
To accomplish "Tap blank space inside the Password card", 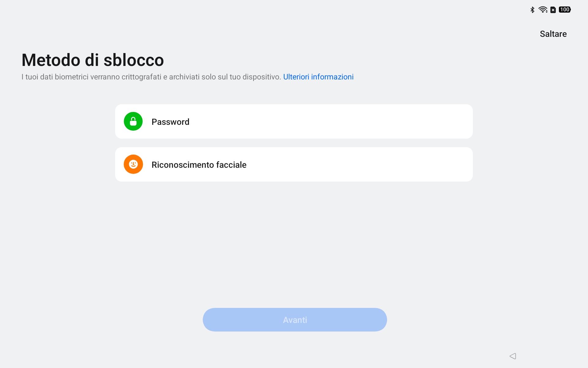I will coord(337,121).
